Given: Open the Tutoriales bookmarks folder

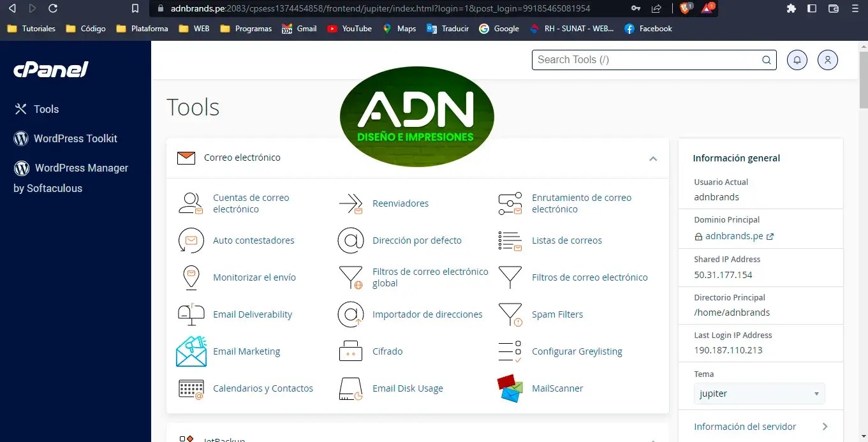Looking at the screenshot, I should [31, 29].
